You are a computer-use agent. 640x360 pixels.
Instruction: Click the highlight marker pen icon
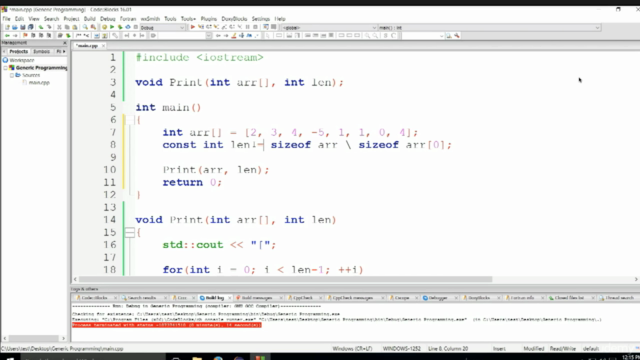pos(234,36)
